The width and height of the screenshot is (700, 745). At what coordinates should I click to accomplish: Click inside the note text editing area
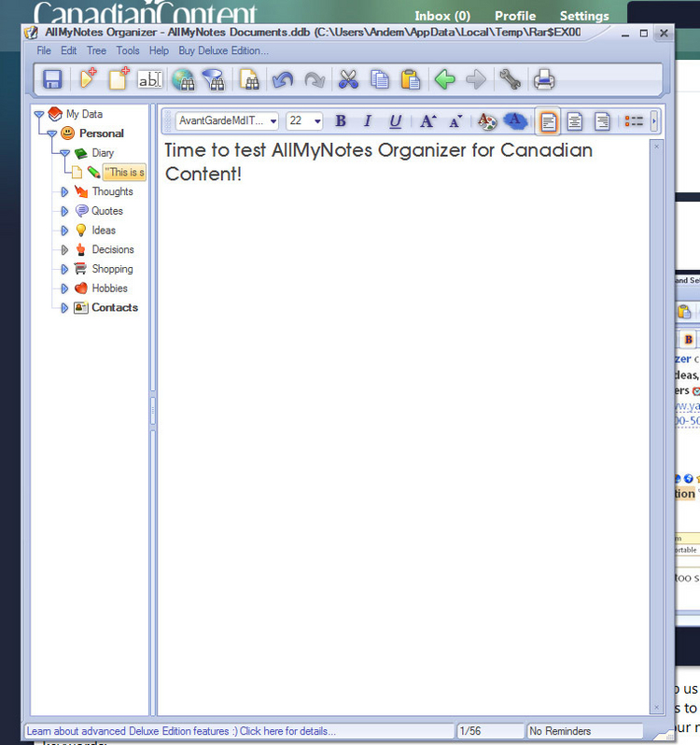(402, 428)
